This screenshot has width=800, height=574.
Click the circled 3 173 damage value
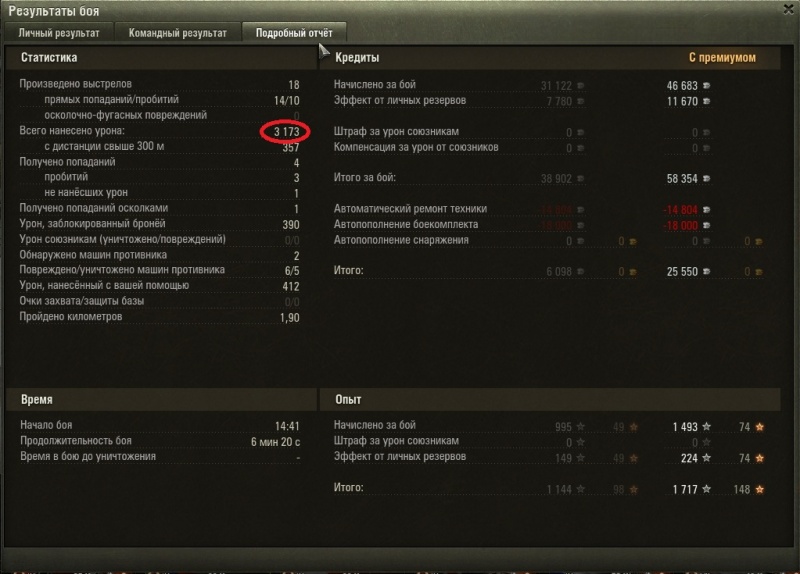(286, 132)
